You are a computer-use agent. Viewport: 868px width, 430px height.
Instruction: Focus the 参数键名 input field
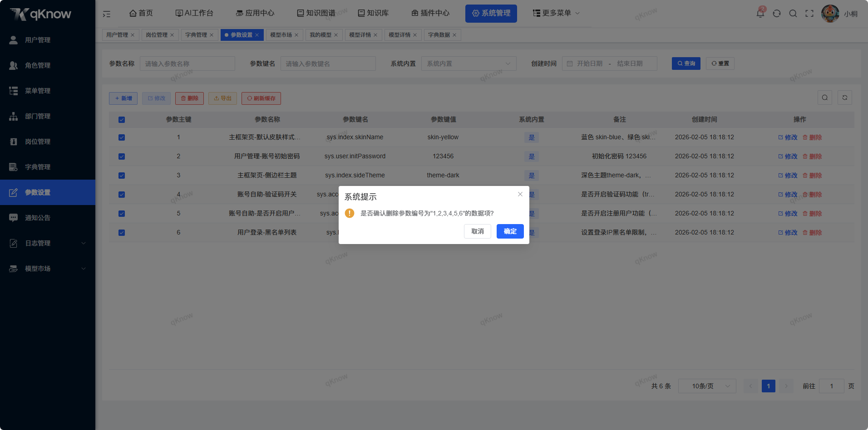328,64
